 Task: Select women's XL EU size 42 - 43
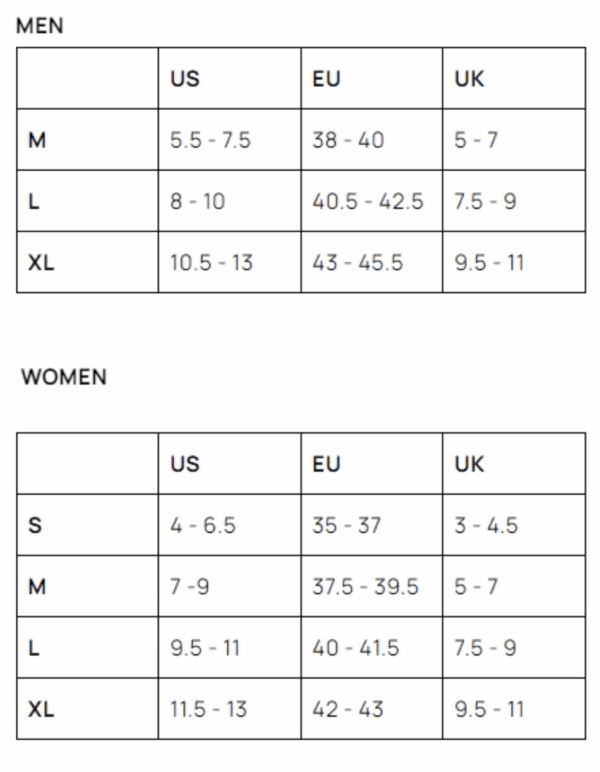[x=347, y=710]
